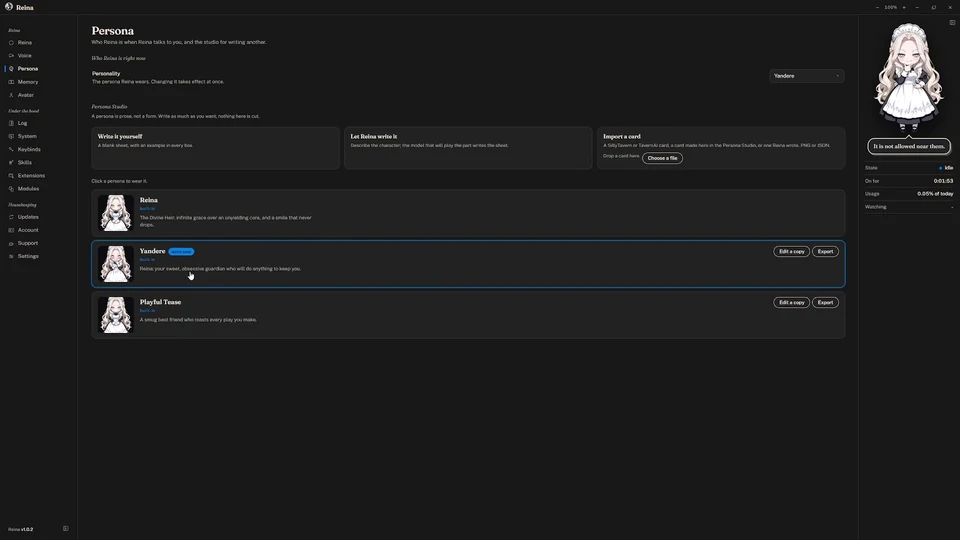Select the Reina persona card thumbnail
The height and width of the screenshot is (540, 960).
116,213
